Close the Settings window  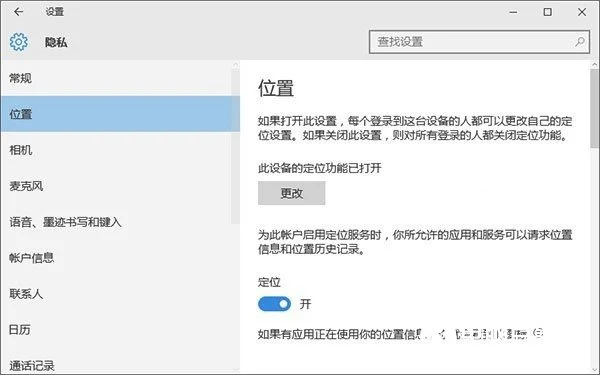tap(582, 12)
